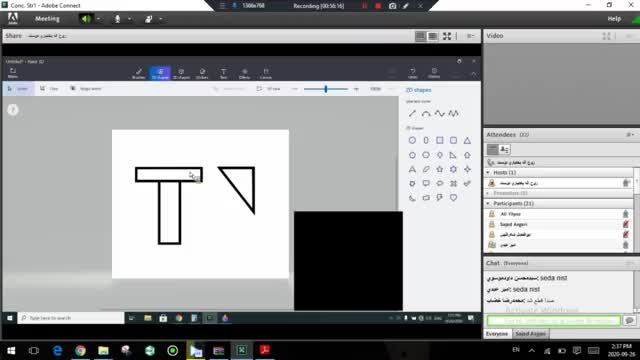Select the five-point star shape
Viewport: 640px width, 360px height.
pyautogui.click(x=440, y=169)
